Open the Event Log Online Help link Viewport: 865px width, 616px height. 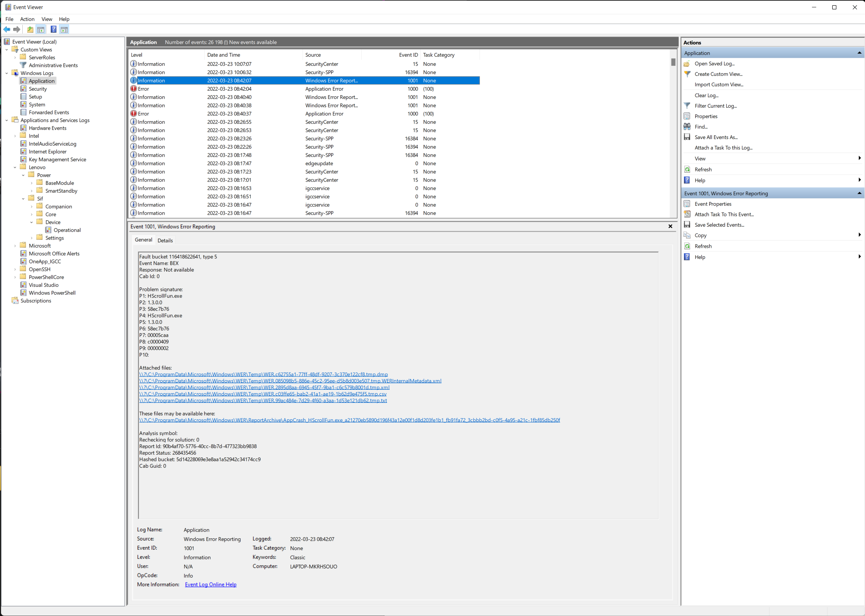pos(210,584)
